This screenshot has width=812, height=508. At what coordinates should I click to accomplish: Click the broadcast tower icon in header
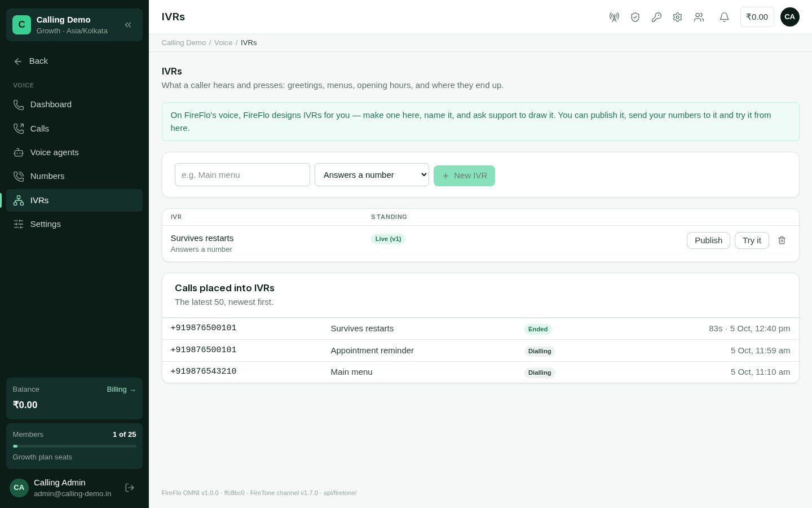click(x=614, y=17)
